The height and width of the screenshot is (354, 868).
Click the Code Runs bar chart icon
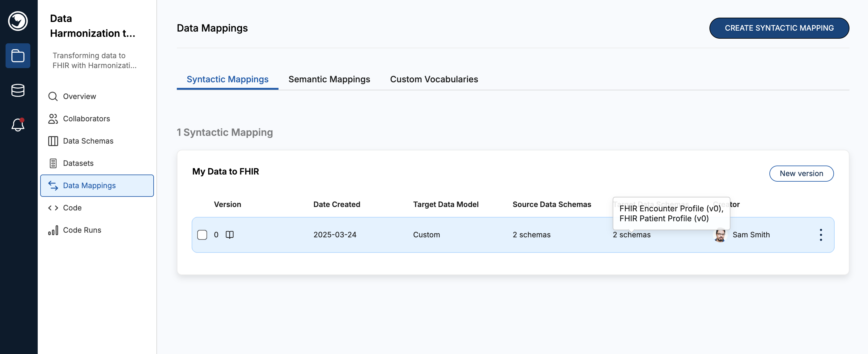(x=53, y=230)
